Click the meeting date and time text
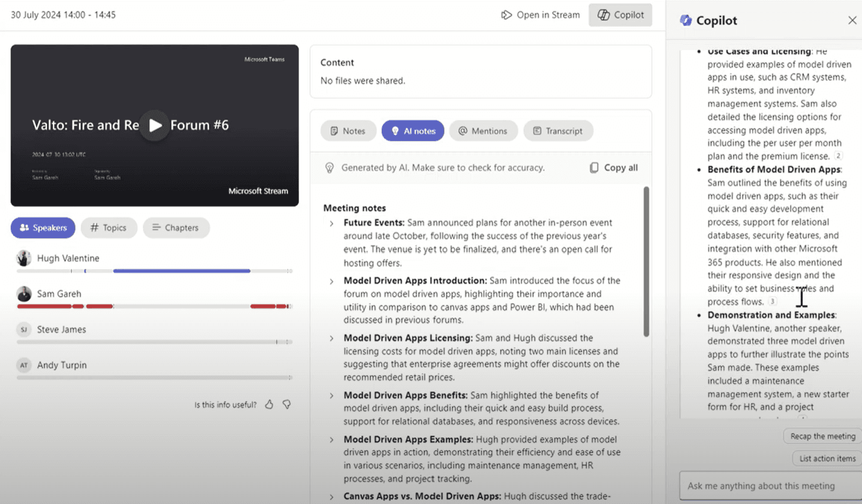862x504 pixels. tap(63, 15)
